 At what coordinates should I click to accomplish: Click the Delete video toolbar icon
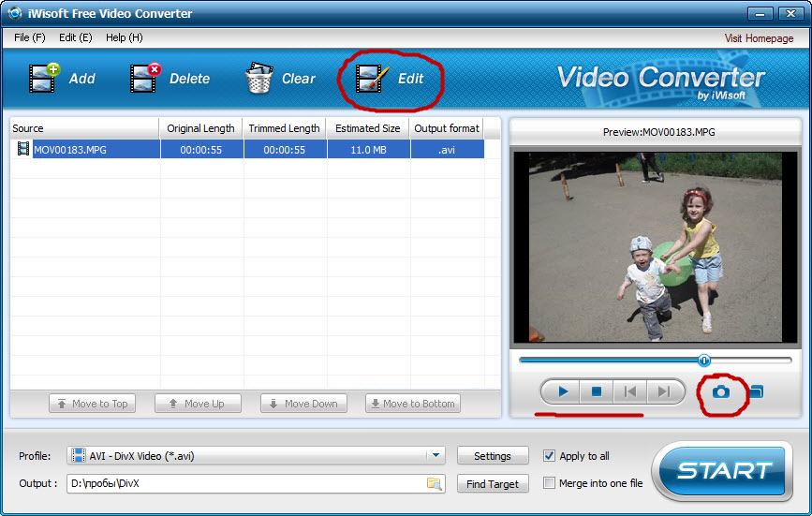click(145, 78)
